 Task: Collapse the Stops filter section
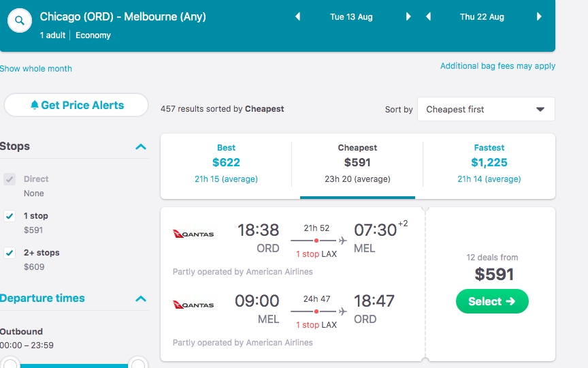[141, 147]
